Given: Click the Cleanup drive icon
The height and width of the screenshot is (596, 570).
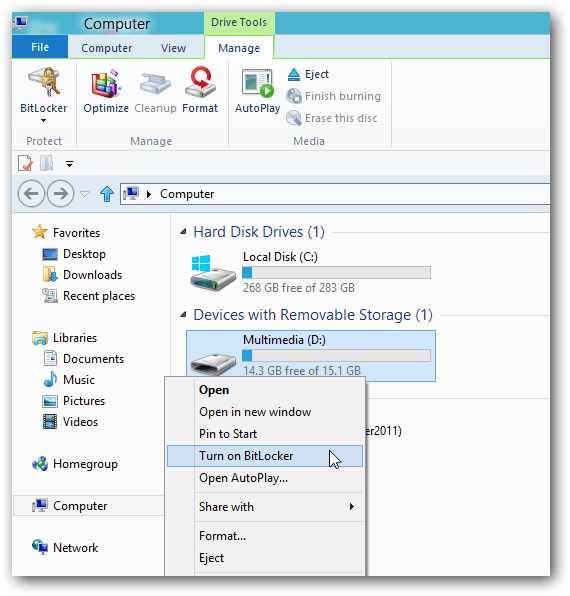Looking at the screenshot, I should click(155, 84).
